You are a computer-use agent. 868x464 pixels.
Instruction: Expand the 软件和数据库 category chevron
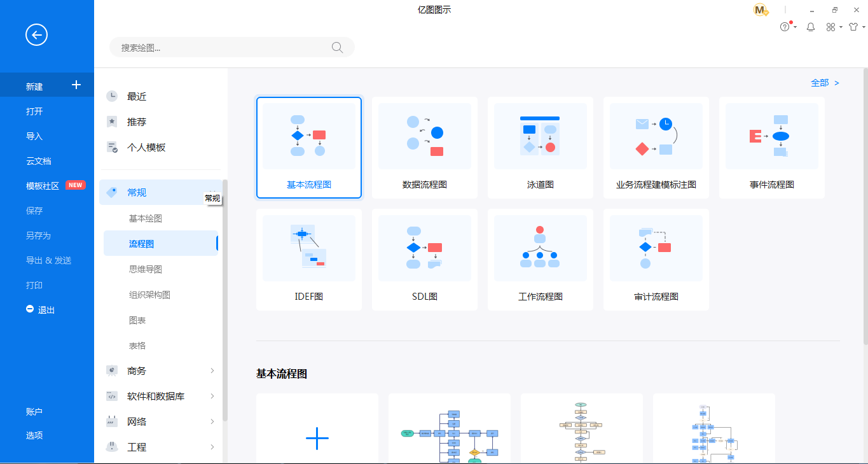pyautogui.click(x=212, y=396)
